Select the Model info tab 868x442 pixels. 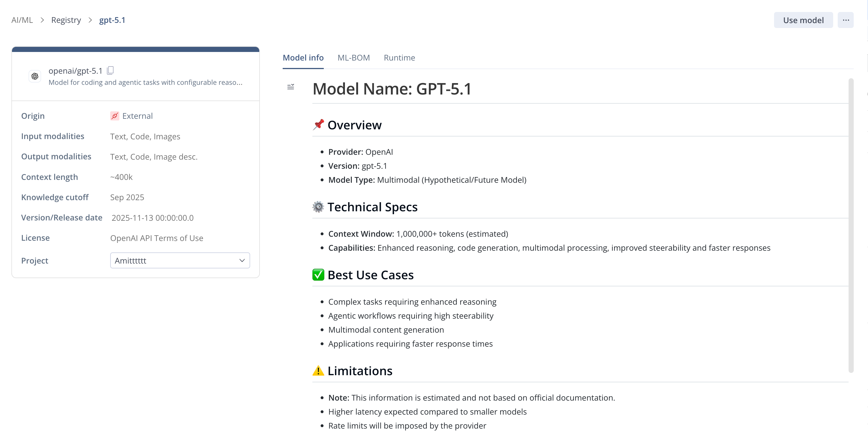[303, 58]
